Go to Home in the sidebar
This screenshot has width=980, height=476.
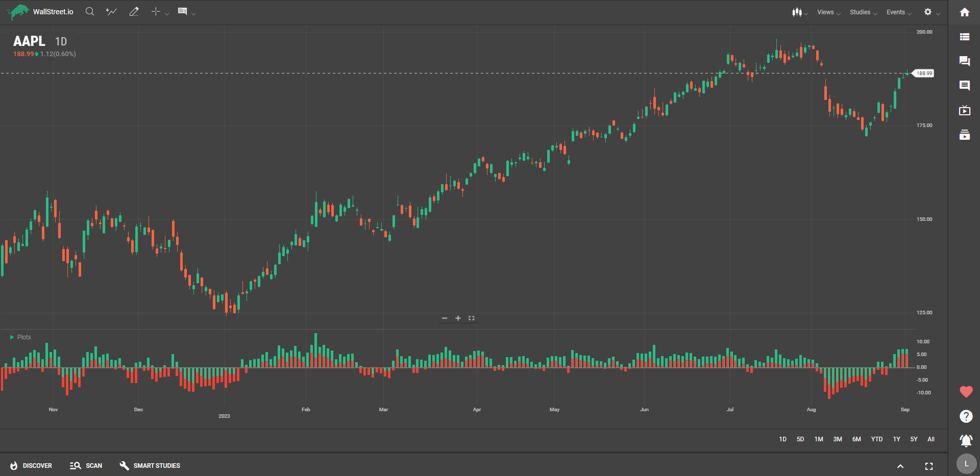965,12
